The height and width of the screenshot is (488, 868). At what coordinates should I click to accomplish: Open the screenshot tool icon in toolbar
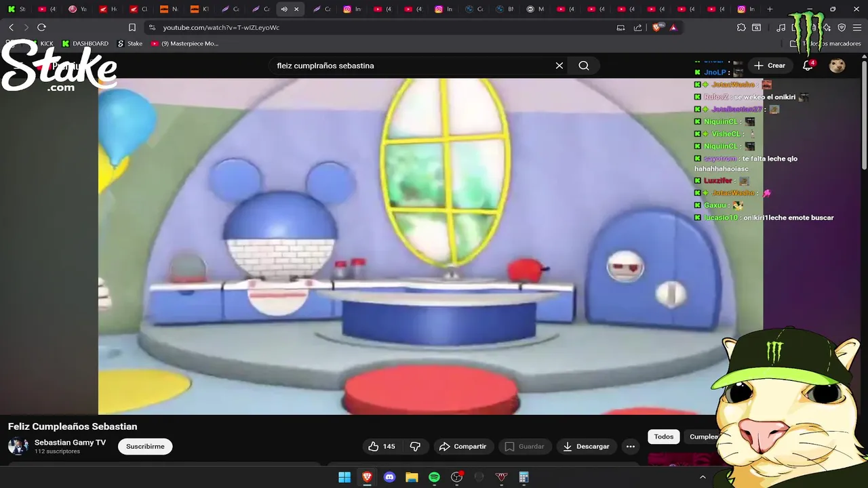[756, 27]
